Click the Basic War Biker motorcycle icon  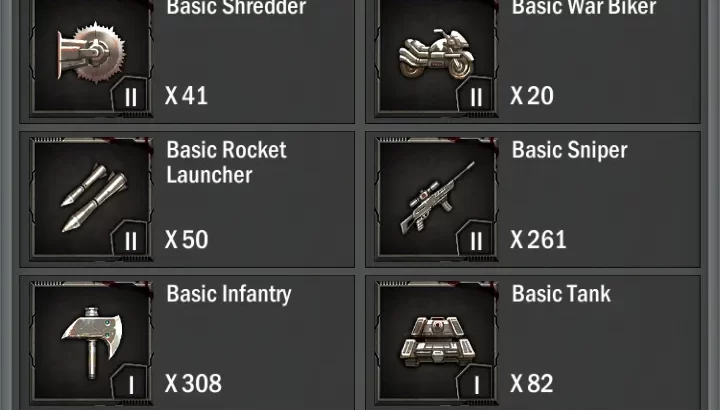436,54
